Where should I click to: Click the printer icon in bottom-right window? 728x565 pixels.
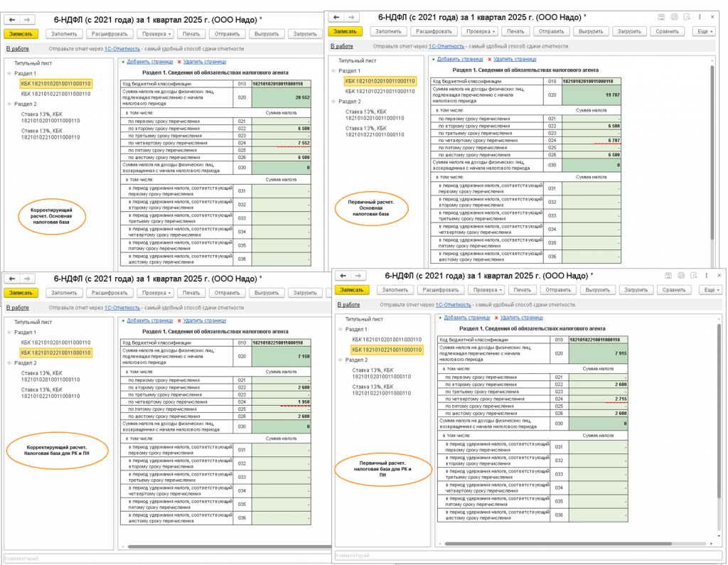point(681,276)
